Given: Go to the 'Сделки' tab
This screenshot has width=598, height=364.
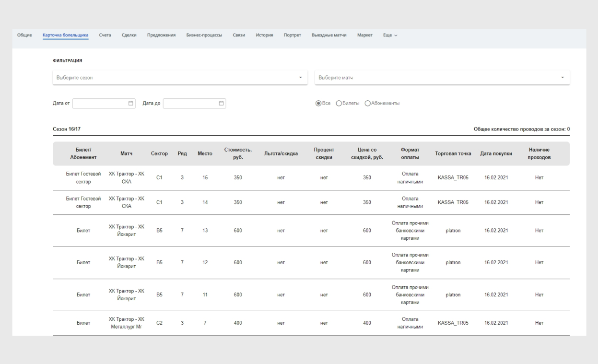Looking at the screenshot, I should (x=129, y=35).
